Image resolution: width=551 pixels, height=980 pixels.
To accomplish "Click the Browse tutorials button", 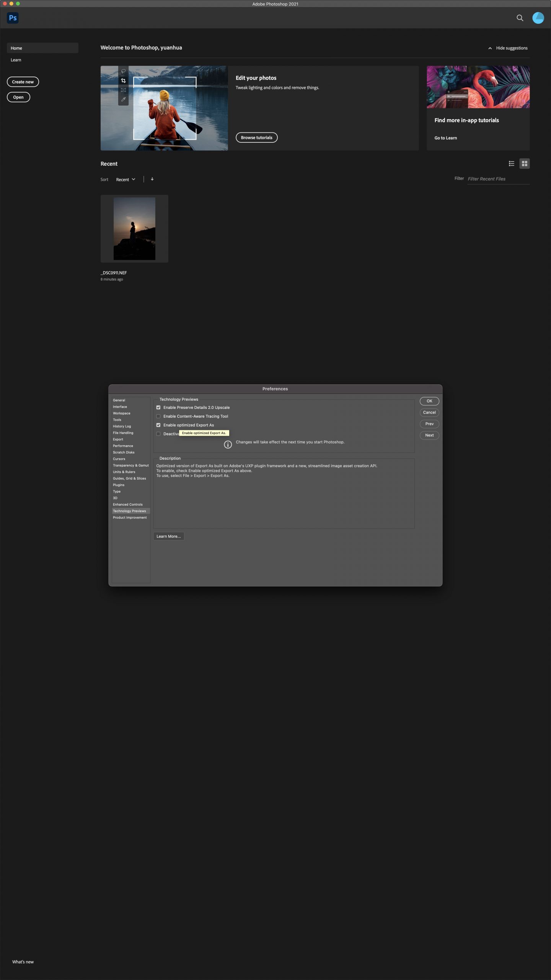I will [x=256, y=137].
